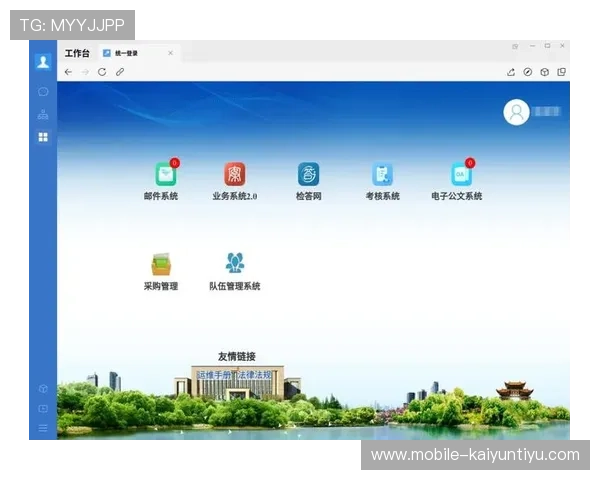Click the 友情链接 heading text
The image size is (600, 480).
click(x=237, y=357)
